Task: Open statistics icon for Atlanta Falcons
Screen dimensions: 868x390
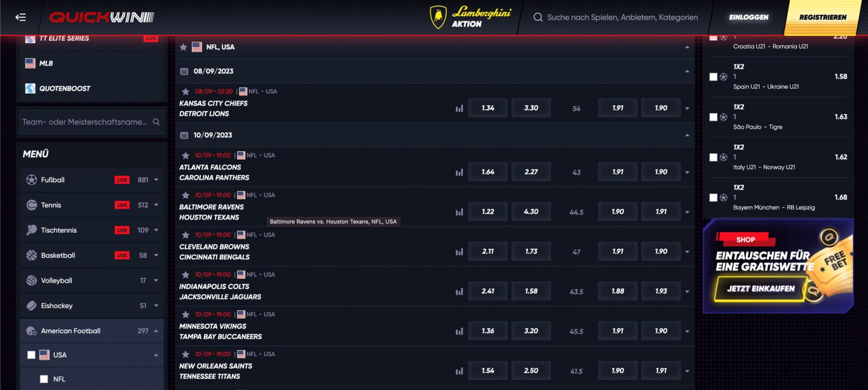Action: 459,172
